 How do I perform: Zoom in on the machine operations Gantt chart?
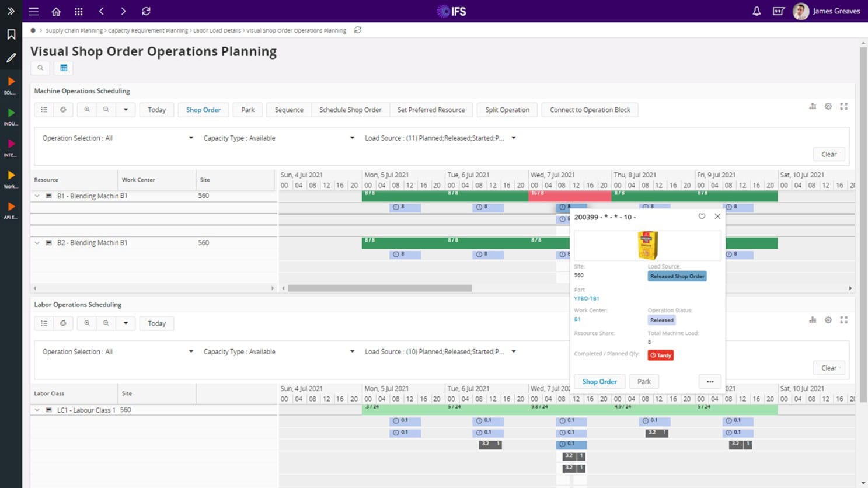click(x=87, y=110)
